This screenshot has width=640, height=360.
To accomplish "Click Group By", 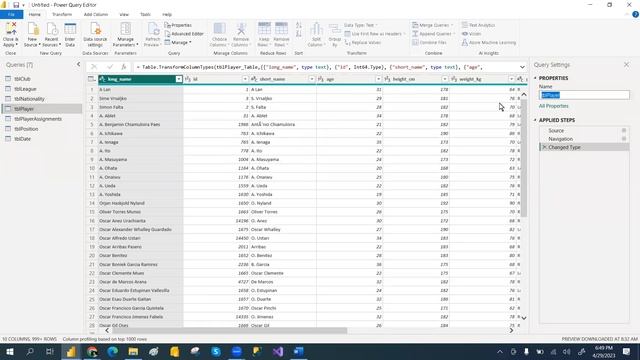I will click(335, 34).
